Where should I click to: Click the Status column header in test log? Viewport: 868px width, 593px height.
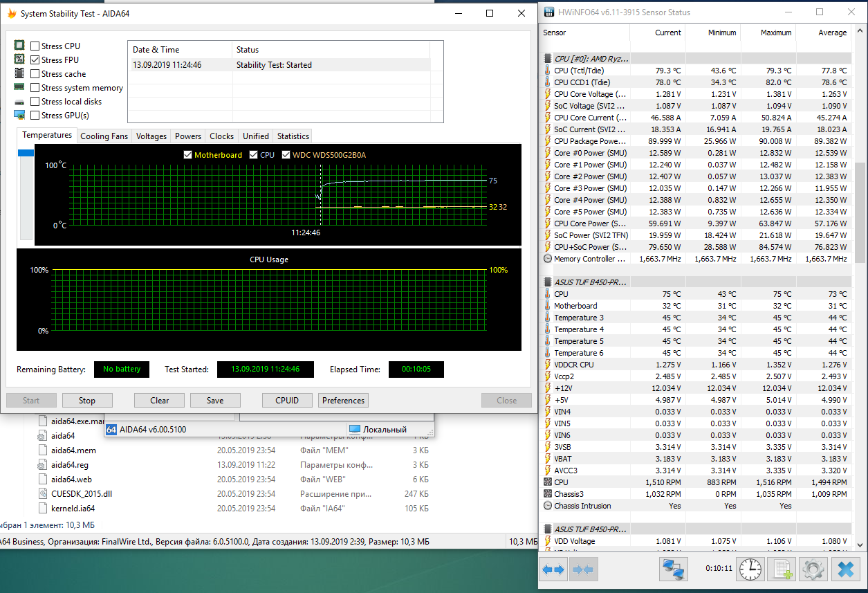331,50
